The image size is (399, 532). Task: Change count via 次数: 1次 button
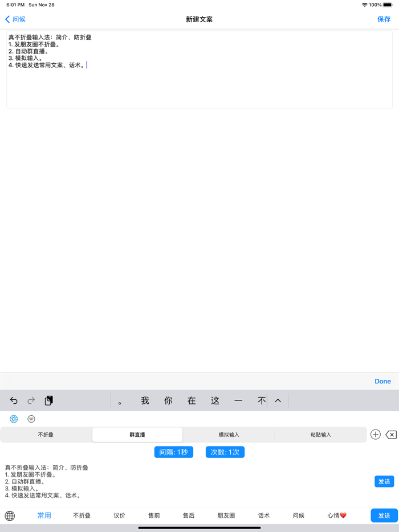(225, 452)
